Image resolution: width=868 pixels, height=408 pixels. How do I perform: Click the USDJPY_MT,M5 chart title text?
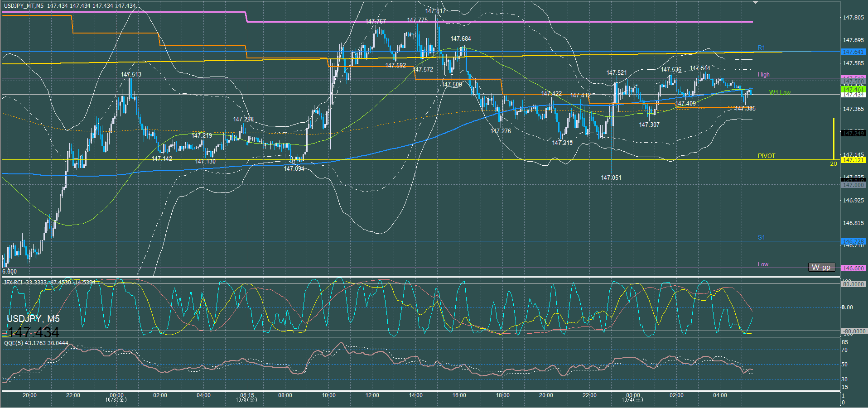point(24,6)
